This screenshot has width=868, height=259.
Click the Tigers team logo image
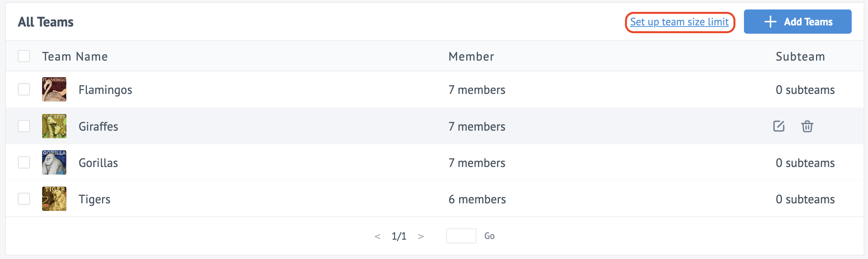(54, 199)
